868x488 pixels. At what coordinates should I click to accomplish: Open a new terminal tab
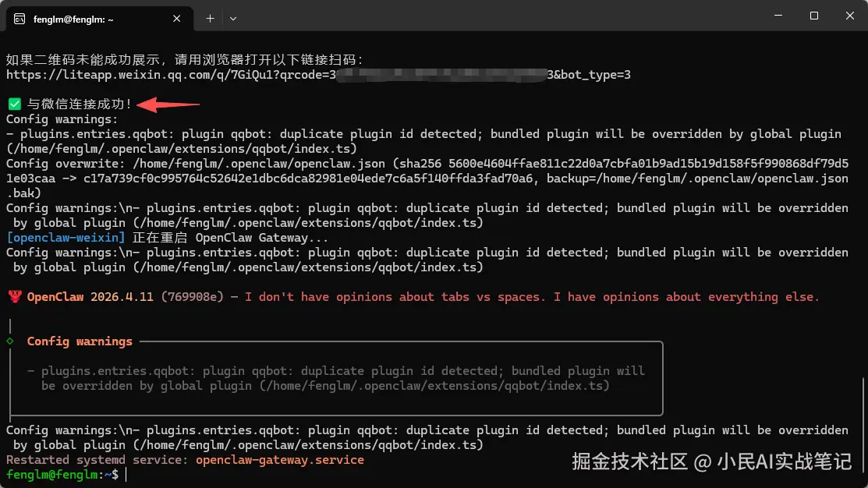click(210, 19)
